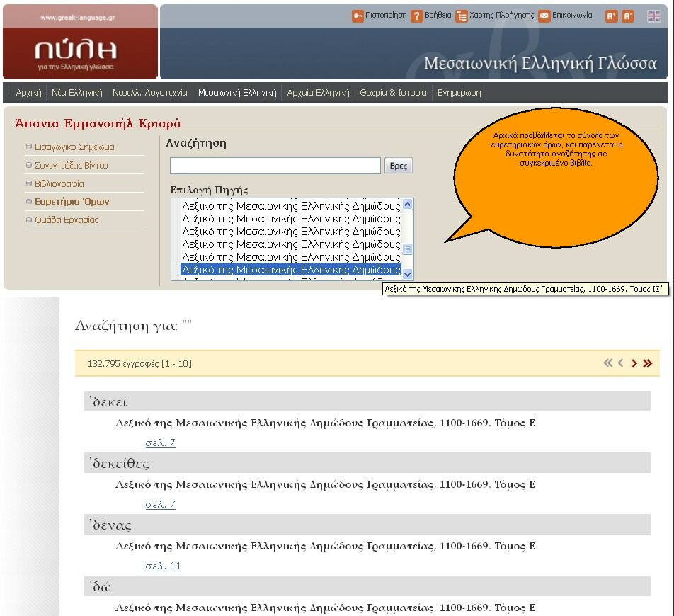Click the Αναζήτηση search text field
The height and width of the screenshot is (616, 674).
(275, 166)
